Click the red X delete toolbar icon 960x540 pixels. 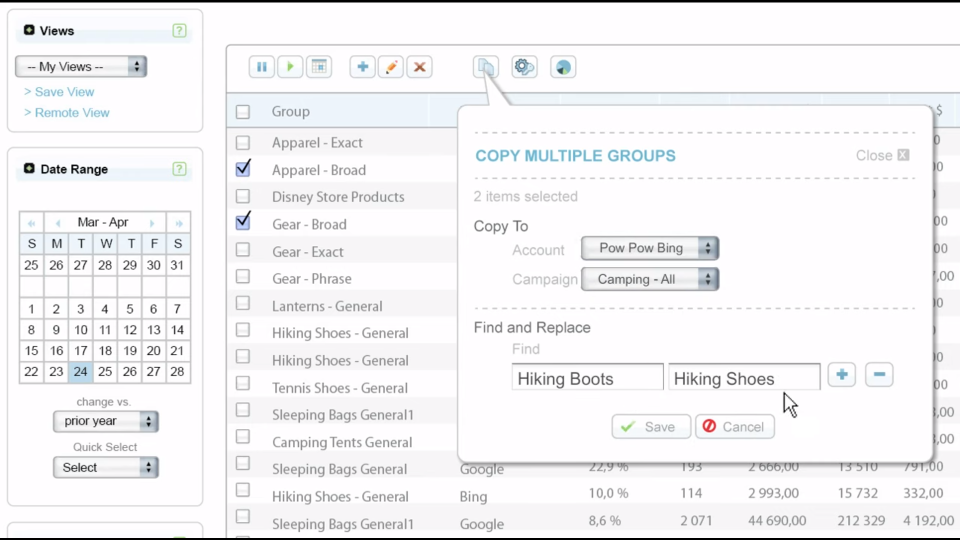click(x=420, y=67)
